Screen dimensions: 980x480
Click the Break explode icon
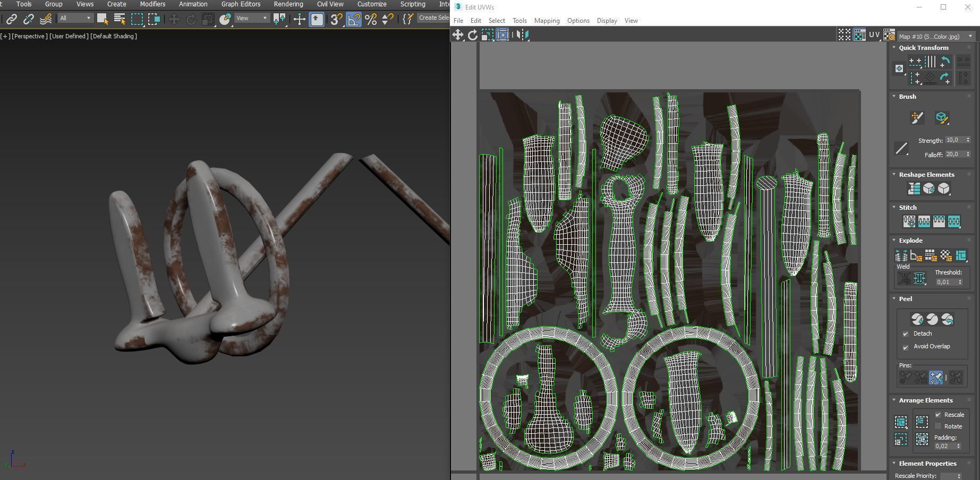[901, 255]
